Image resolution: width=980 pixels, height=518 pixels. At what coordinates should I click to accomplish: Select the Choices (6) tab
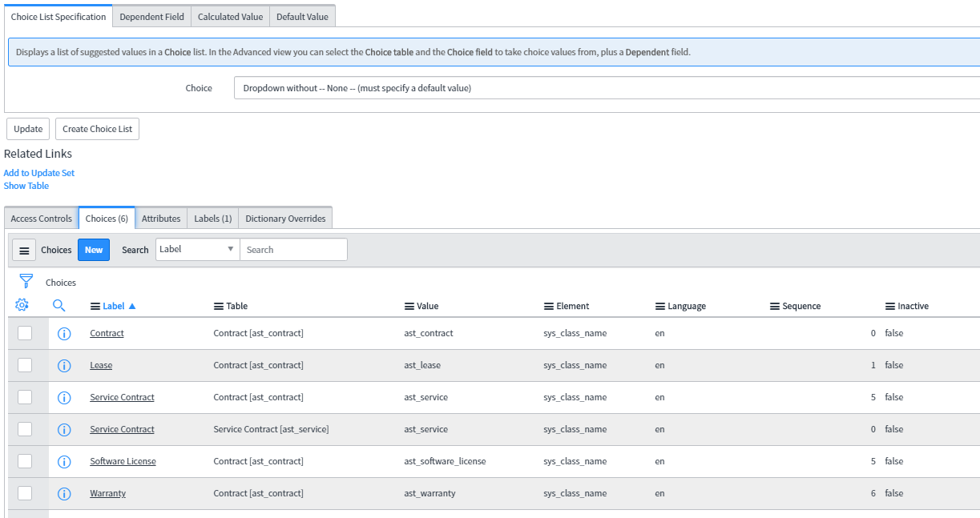click(x=107, y=219)
